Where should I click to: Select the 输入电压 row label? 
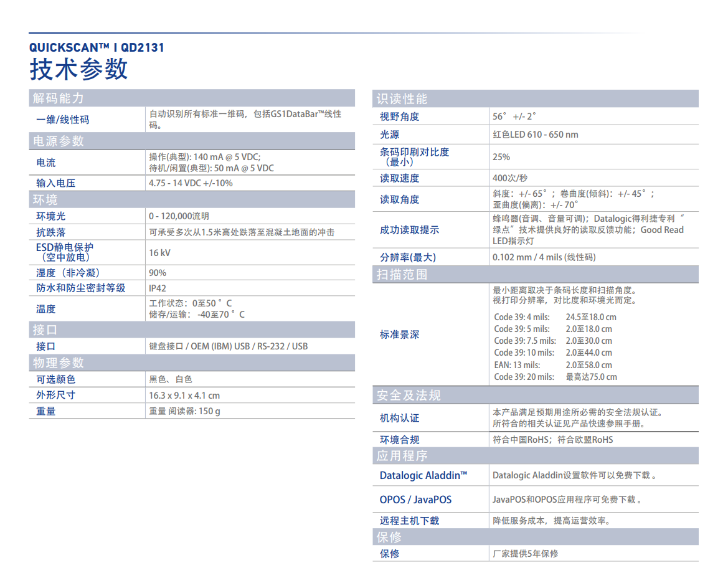tap(56, 183)
